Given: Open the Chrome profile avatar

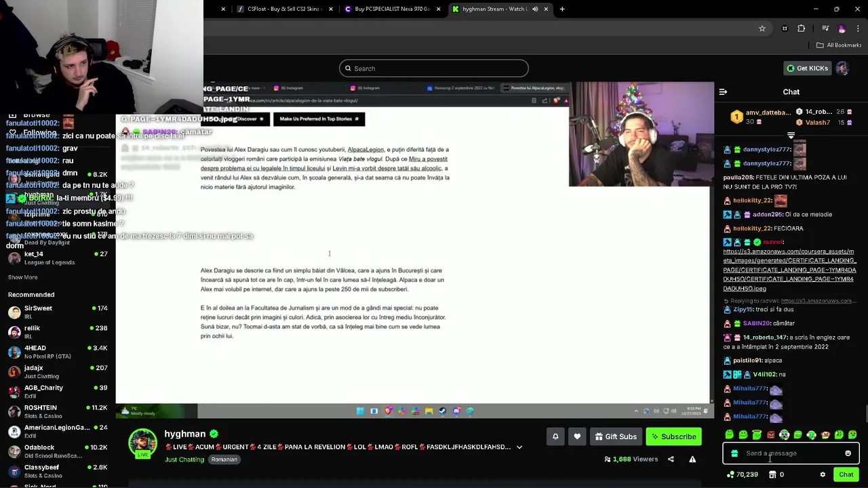Looking at the screenshot, I should point(842,28).
